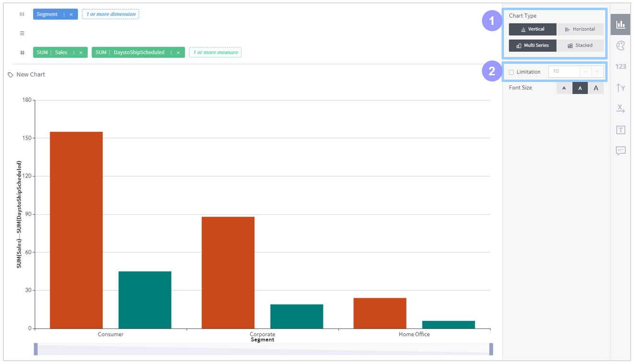
Task: Click the SUM aggregation on Sales pill
Action: (x=42, y=53)
